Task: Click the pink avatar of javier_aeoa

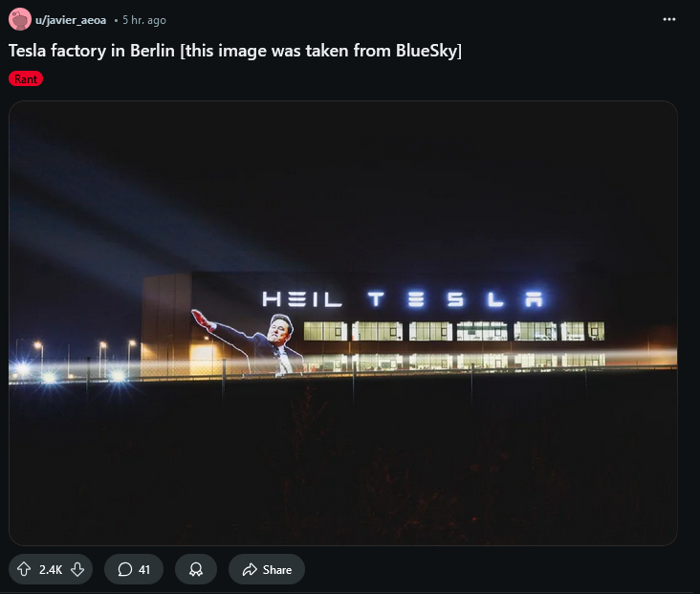Action: click(20, 19)
